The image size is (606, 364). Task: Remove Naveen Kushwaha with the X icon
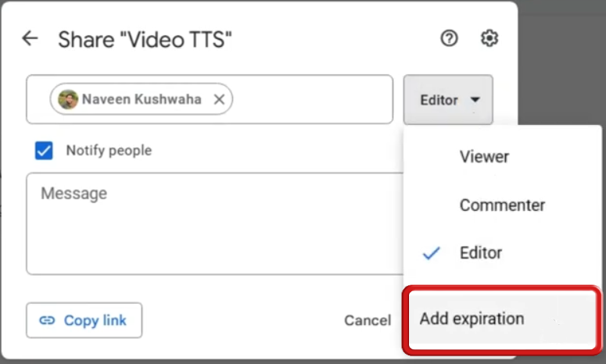pos(219,99)
